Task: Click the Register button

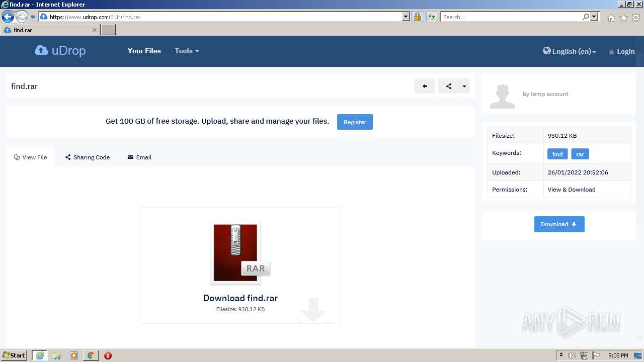Action: pos(355,122)
